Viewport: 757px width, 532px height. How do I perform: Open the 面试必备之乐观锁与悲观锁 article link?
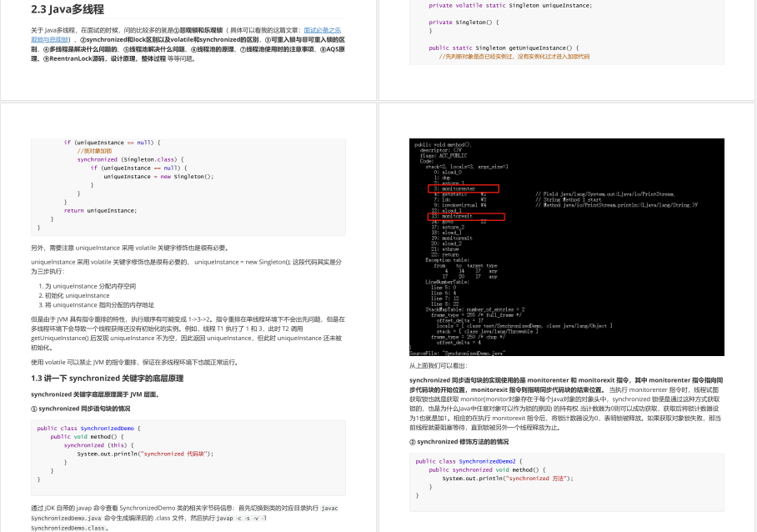(322, 30)
